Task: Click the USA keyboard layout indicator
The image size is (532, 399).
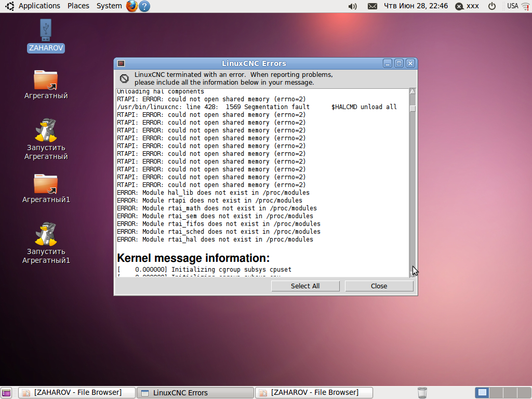Action: point(512,6)
